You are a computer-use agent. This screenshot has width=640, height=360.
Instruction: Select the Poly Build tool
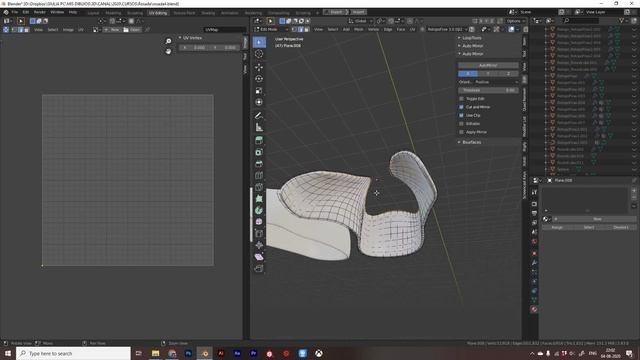point(259,199)
